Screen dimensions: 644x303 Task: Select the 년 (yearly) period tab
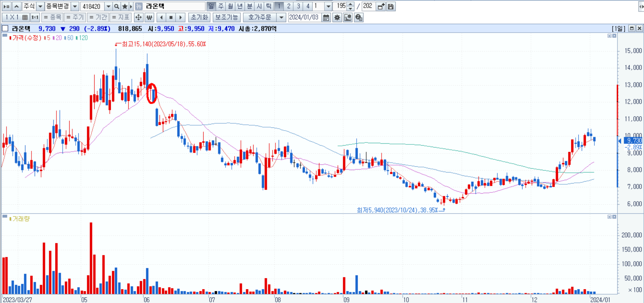(240, 6)
